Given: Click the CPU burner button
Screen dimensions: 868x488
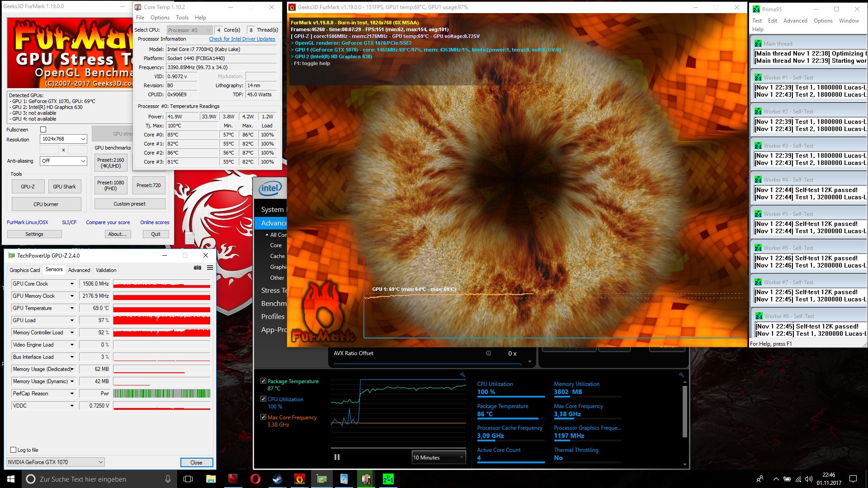Looking at the screenshot, I should [x=46, y=204].
